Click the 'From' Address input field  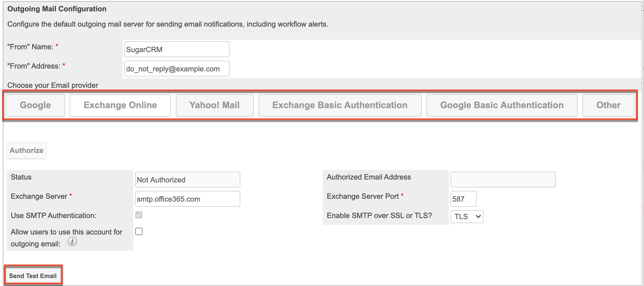[176, 68]
